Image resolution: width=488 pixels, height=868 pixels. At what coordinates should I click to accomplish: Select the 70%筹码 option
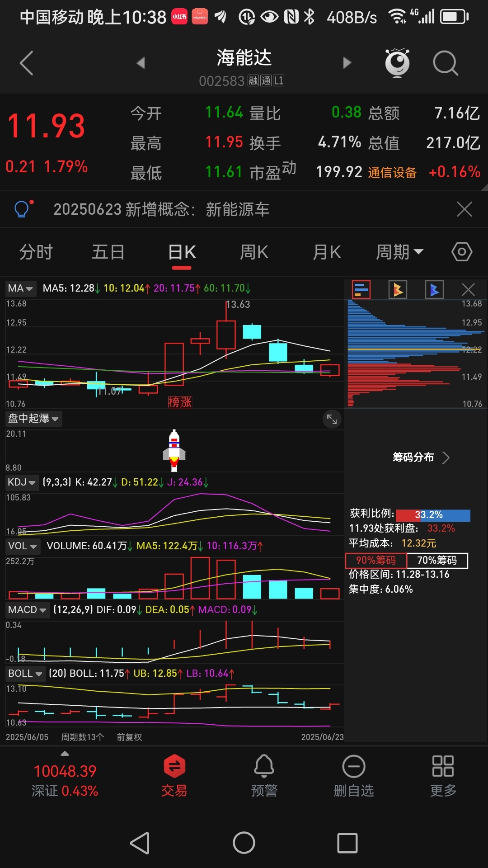click(437, 561)
